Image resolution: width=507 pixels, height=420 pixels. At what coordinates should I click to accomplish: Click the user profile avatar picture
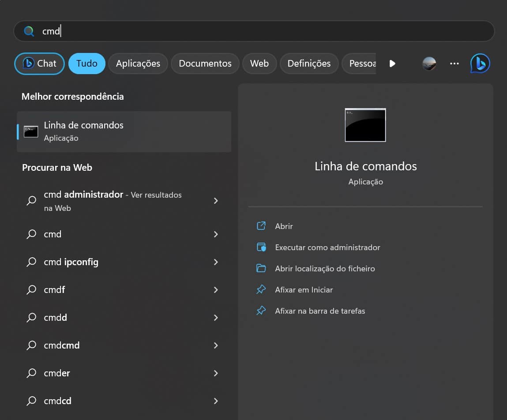pyautogui.click(x=429, y=64)
